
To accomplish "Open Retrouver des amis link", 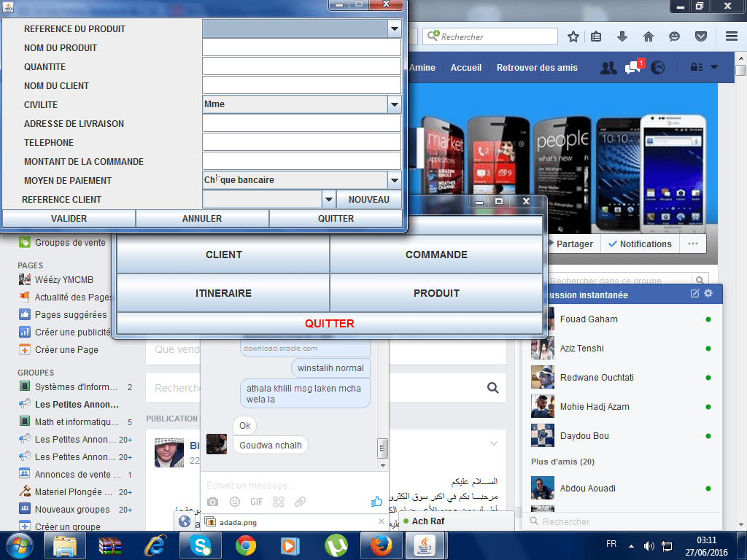I will pos(537,68).
